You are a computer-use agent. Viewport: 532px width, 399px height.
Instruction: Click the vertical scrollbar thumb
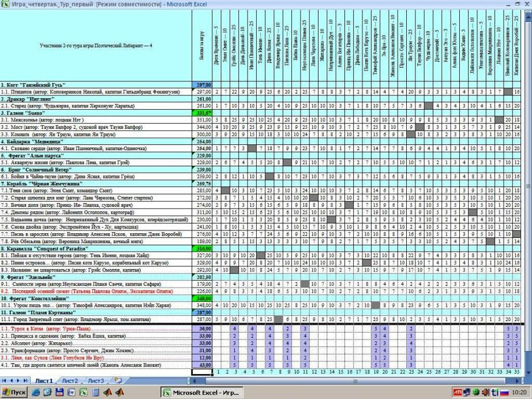pyautogui.click(x=529, y=186)
